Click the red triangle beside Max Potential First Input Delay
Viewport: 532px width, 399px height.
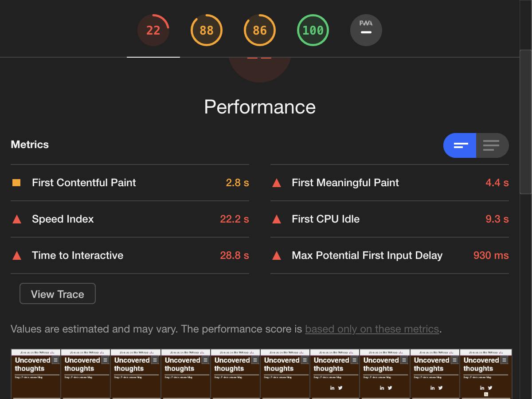[x=277, y=255]
